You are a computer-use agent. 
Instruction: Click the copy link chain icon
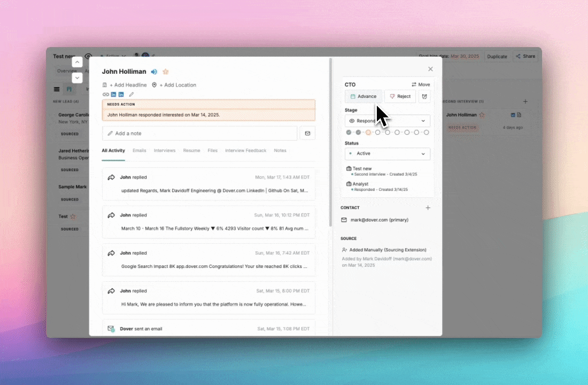(105, 95)
